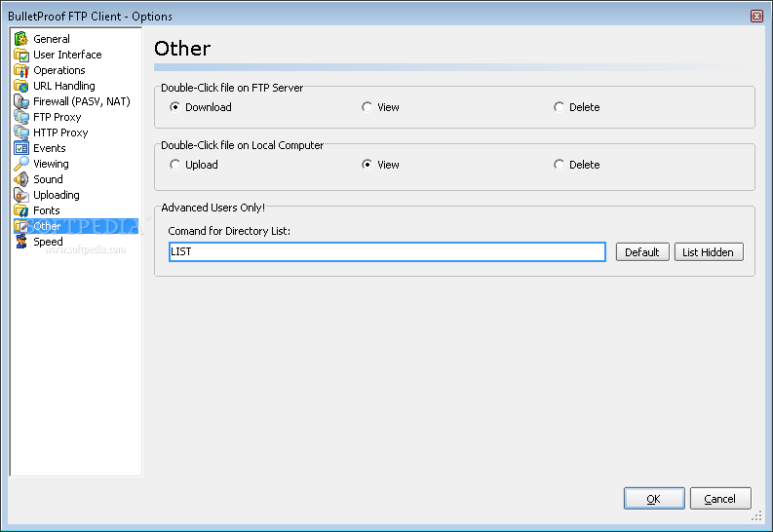This screenshot has width=773, height=532.
Task: Click the List Hidden button
Action: click(709, 252)
